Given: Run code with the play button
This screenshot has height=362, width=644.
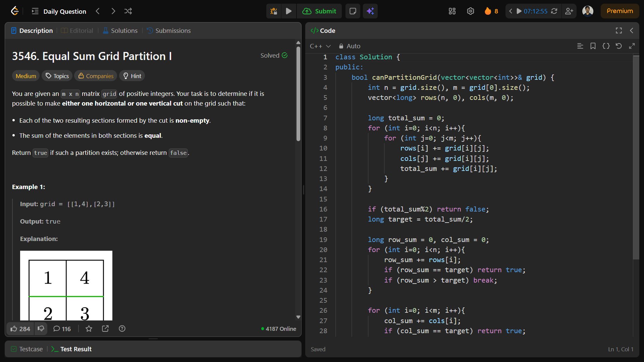Looking at the screenshot, I should [288, 11].
